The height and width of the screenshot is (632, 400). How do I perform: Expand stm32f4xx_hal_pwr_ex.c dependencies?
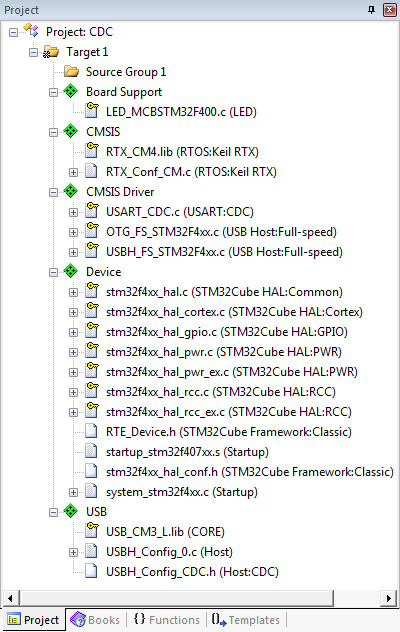point(73,372)
